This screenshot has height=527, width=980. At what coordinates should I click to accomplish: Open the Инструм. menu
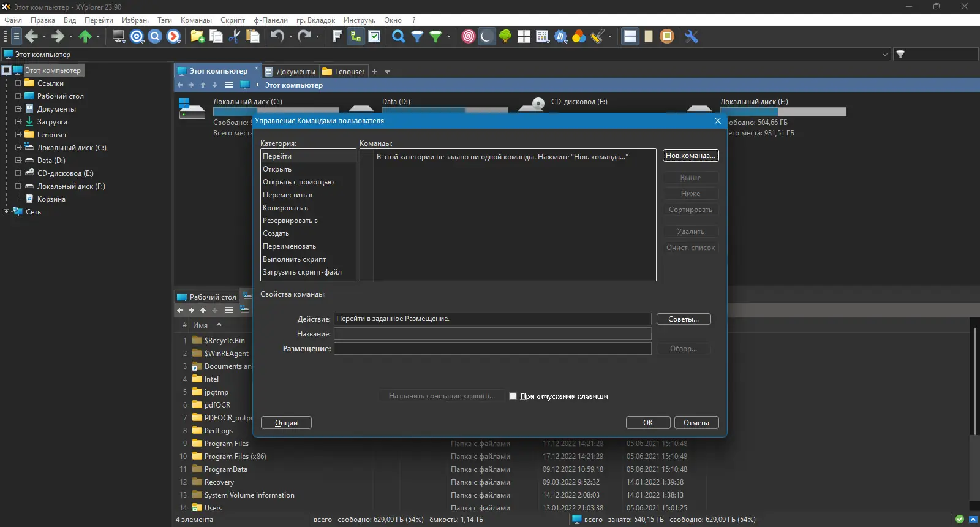click(x=359, y=20)
